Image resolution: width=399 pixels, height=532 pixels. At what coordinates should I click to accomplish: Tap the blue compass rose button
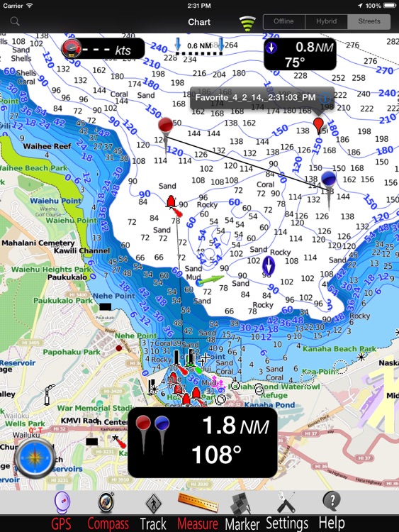coord(35,458)
